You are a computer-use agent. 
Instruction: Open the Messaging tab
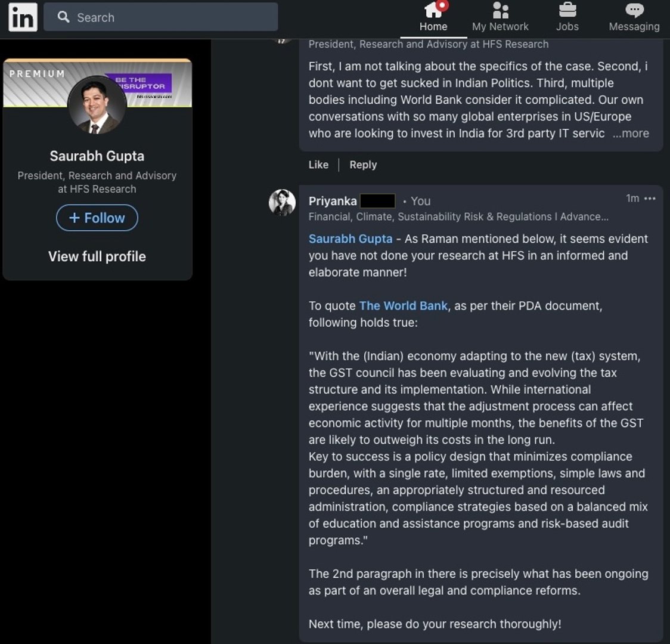tap(634, 17)
